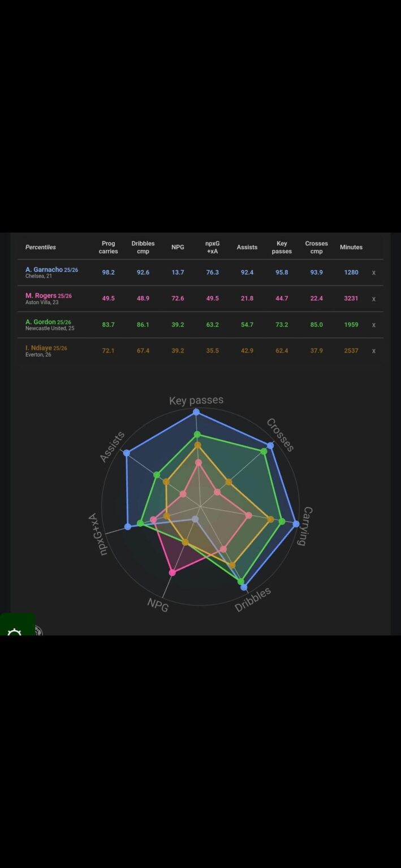The width and height of the screenshot is (401, 868).
Task: Remove A. Garnacho using its x button
Action: pos(374,272)
